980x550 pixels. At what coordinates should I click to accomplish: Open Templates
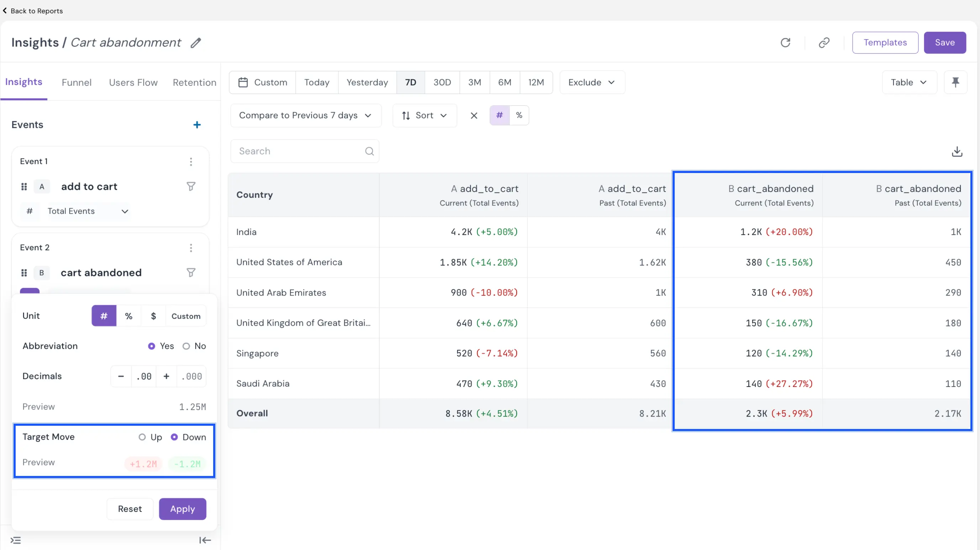pos(885,43)
